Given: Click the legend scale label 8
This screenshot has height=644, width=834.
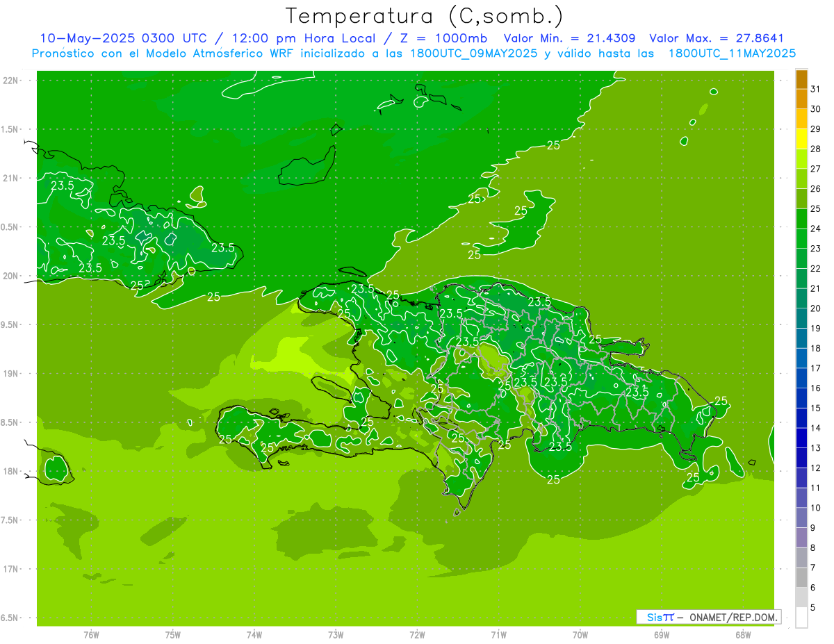Looking at the screenshot, I should (813, 548).
